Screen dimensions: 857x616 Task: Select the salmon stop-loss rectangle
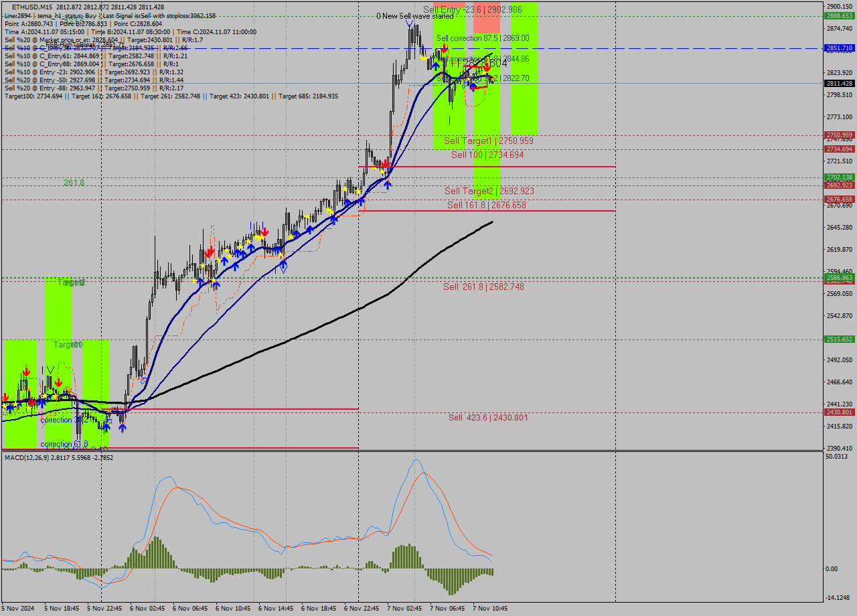pos(487,18)
